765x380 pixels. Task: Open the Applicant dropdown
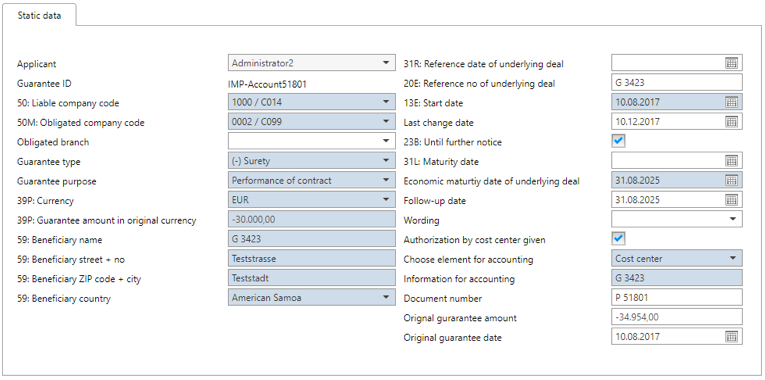[311, 63]
